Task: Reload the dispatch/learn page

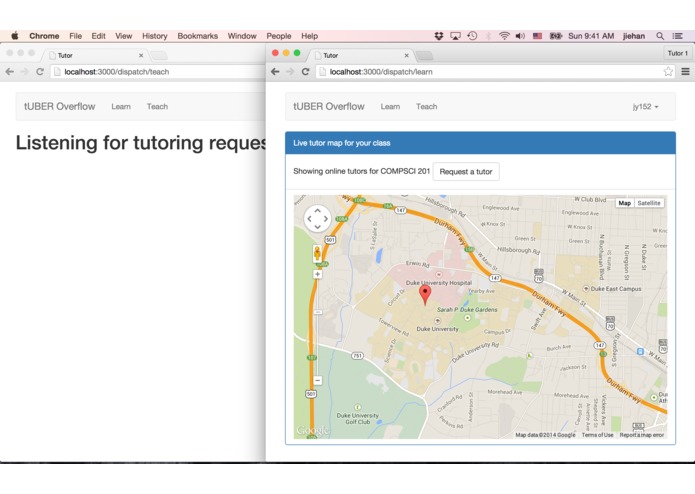Action: 305,71
